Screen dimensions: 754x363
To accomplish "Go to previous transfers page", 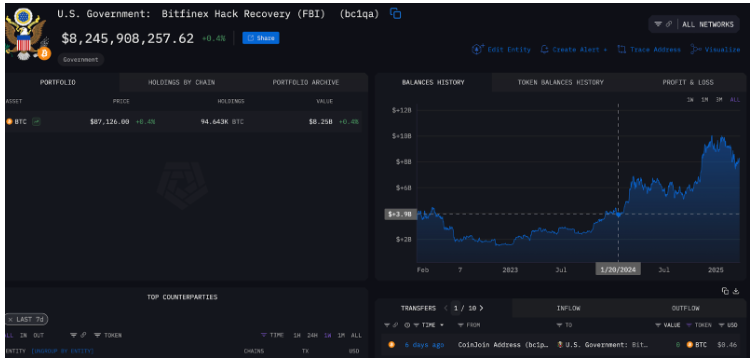I will click(x=446, y=308).
